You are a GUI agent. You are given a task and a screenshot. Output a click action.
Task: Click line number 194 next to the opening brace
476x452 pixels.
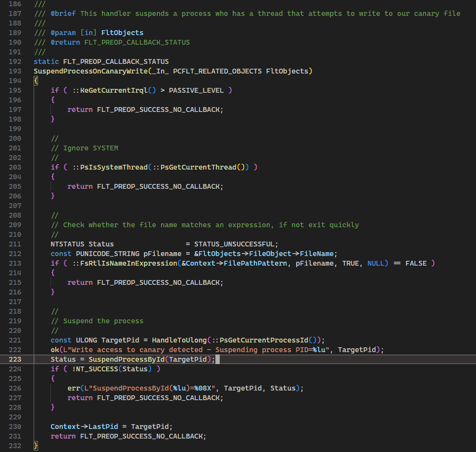click(x=15, y=81)
